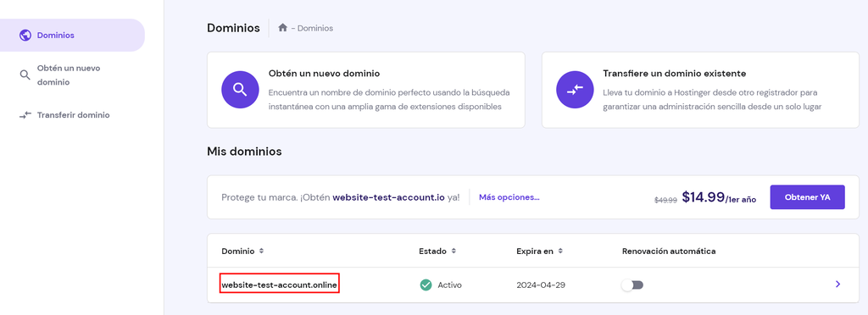
Task: Click the transfer arrows icon beside Transferir dominio in sidebar
Action: point(25,115)
